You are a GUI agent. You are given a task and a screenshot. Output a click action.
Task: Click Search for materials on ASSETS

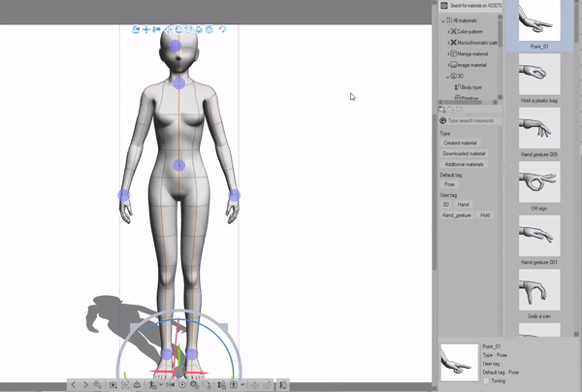(470, 6)
